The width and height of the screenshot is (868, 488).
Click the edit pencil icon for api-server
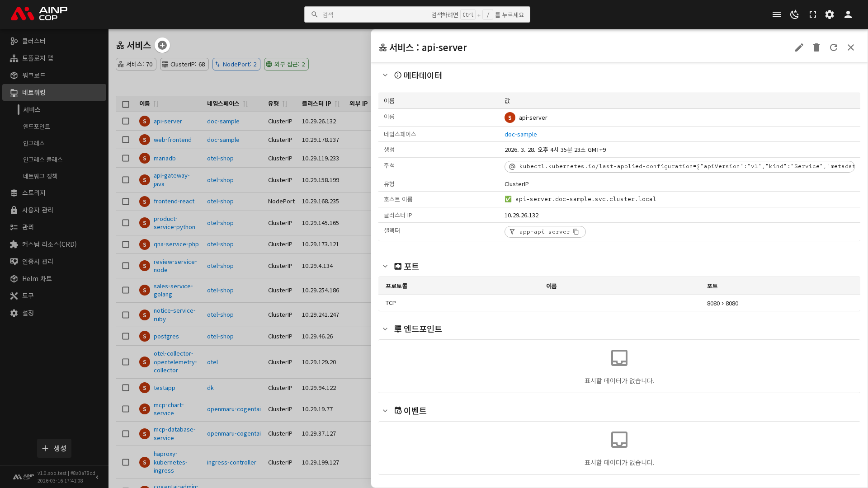pos(799,47)
